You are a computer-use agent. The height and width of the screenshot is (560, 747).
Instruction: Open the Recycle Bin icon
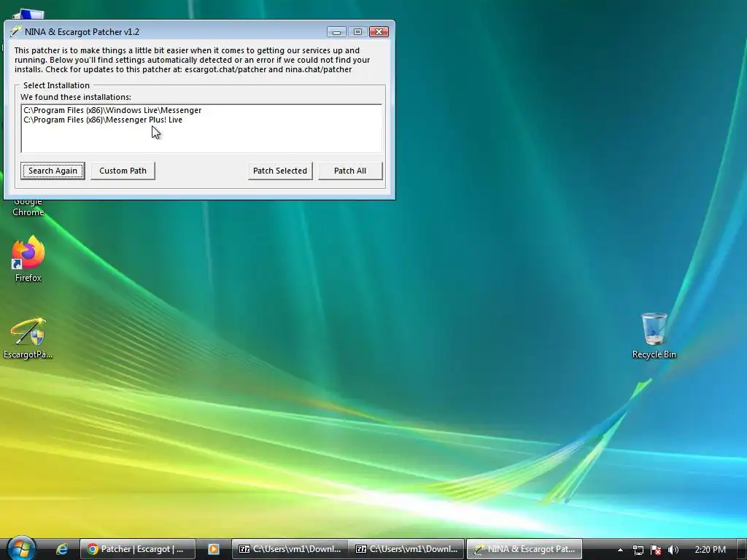tap(654, 335)
